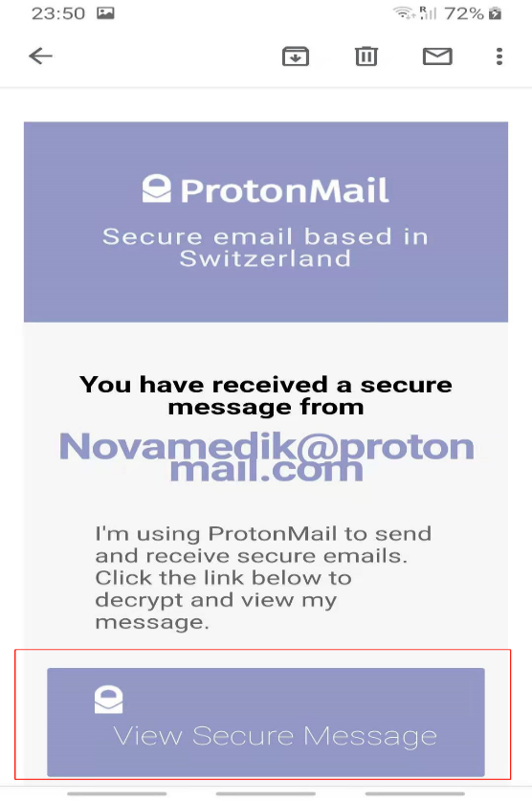Archive this email with the box icon
The height and width of the screenshot is (802, 532).
click(295, 56)
